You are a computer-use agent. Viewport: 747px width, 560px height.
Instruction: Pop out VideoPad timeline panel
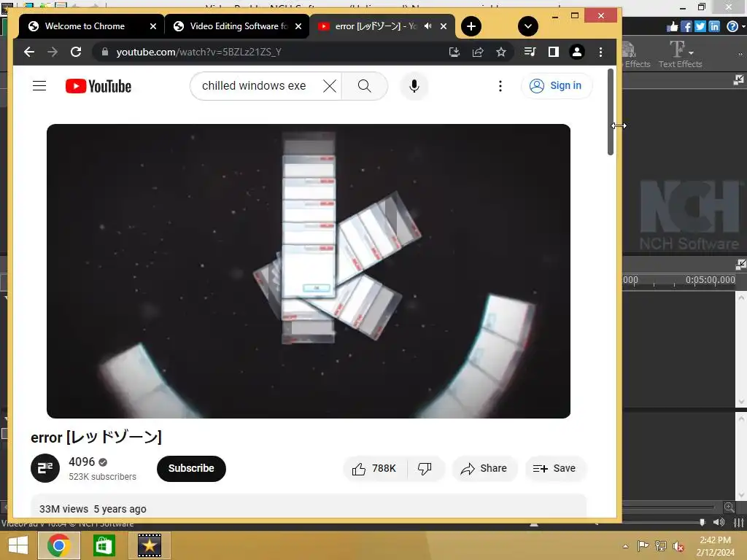[741, 264]
